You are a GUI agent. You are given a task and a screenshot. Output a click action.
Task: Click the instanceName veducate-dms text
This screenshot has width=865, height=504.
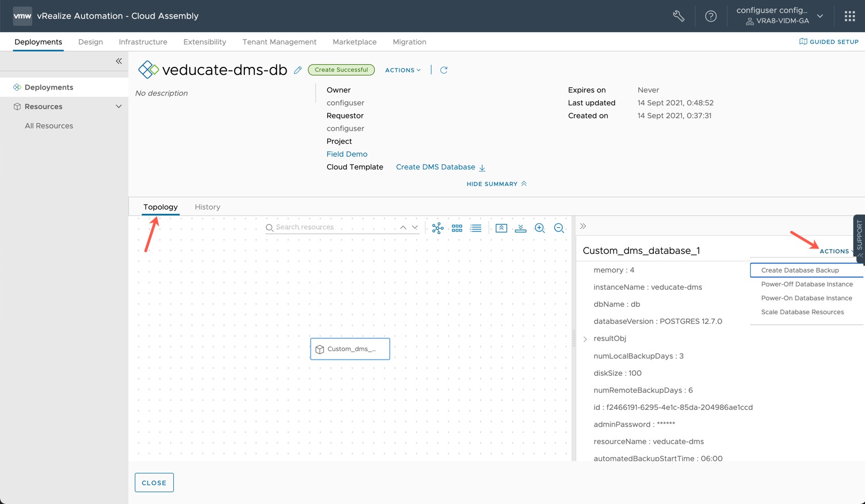[x=647, y=287]
